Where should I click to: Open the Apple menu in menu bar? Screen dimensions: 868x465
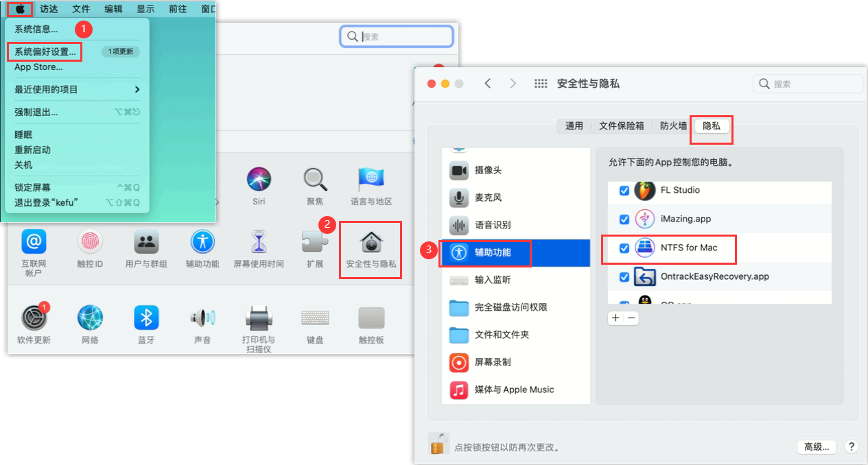[x=21, y=9]
